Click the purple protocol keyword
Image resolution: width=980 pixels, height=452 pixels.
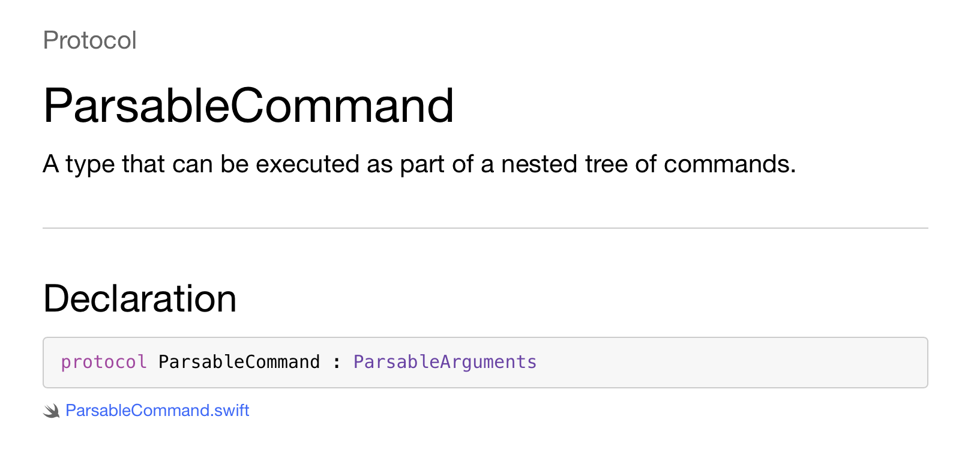coord(104,362)
